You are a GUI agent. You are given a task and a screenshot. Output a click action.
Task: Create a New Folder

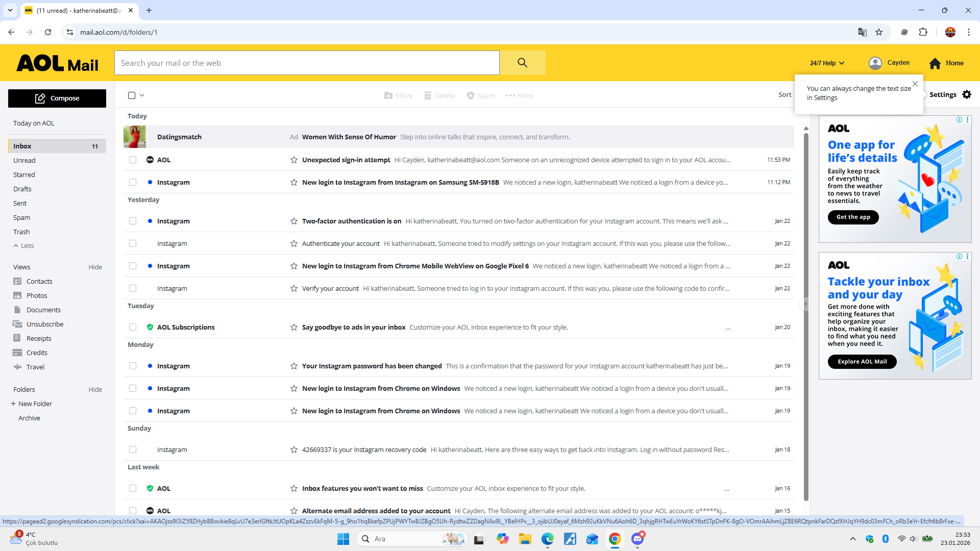pos(31,404)
